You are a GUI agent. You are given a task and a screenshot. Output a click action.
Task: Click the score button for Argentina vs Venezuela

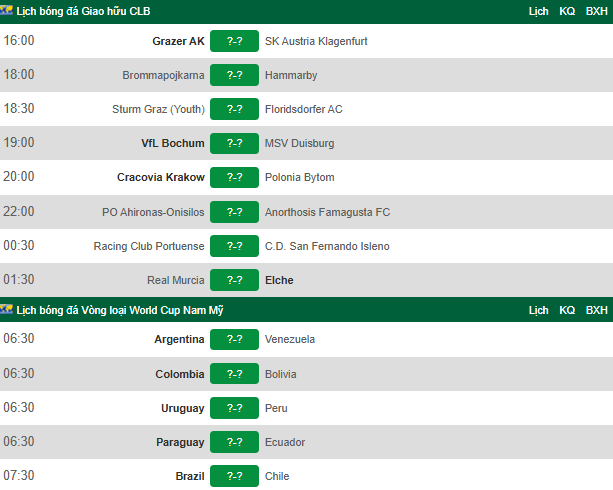[x=234, y=339]
